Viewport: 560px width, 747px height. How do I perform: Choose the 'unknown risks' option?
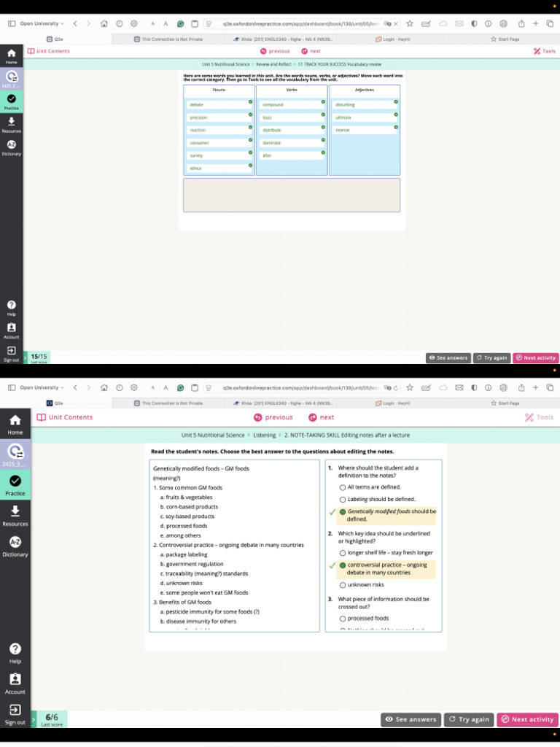coord(362,584)
